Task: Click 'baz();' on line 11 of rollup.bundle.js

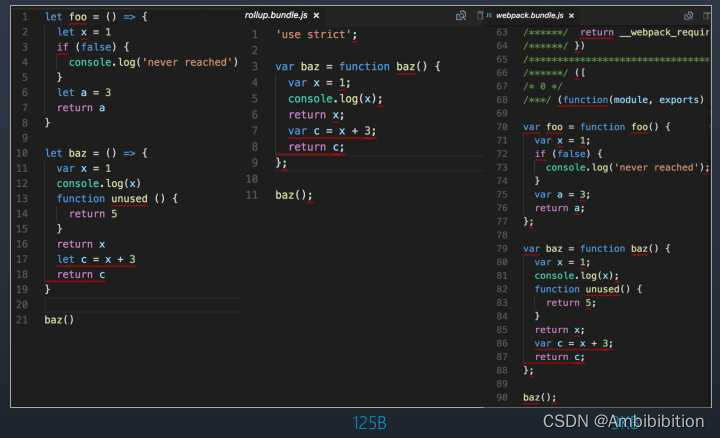Action: coord(294,195)
